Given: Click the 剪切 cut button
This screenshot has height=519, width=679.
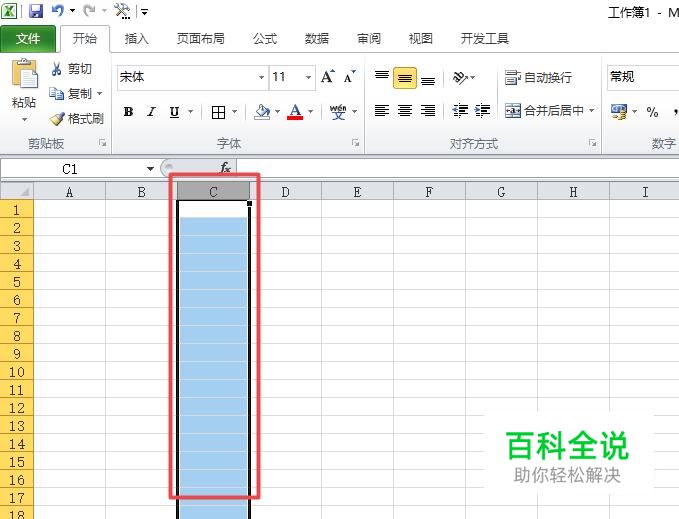Looking at the screenshot, I should tap(71, 68).
